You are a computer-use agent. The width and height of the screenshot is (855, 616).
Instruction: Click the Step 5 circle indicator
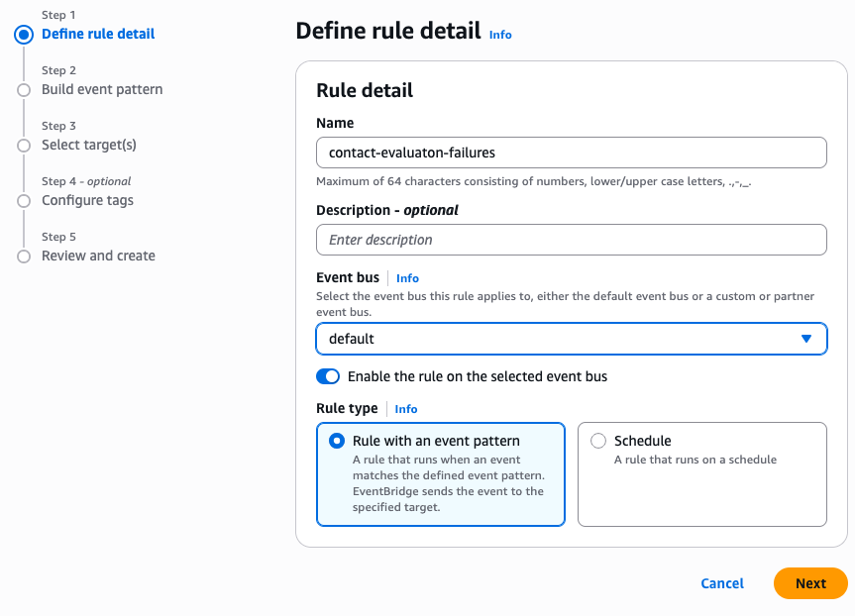tap(22, 256)
